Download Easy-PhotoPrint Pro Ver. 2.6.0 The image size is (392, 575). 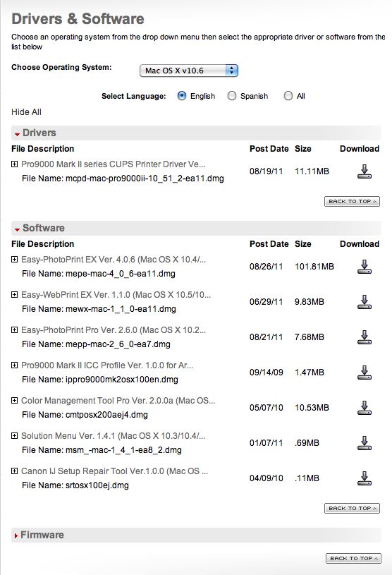click(x=365, y=337)
